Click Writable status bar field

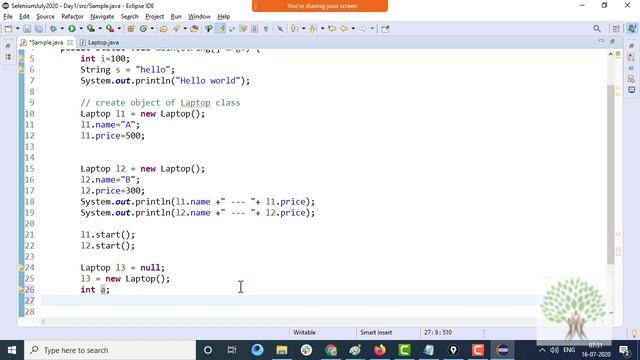coord(304,332)
